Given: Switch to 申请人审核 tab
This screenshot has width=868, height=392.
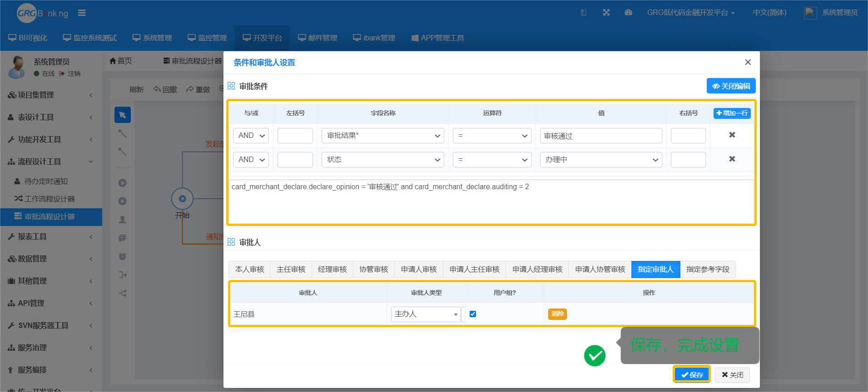Looking at the screenshot, I should 419,269.
